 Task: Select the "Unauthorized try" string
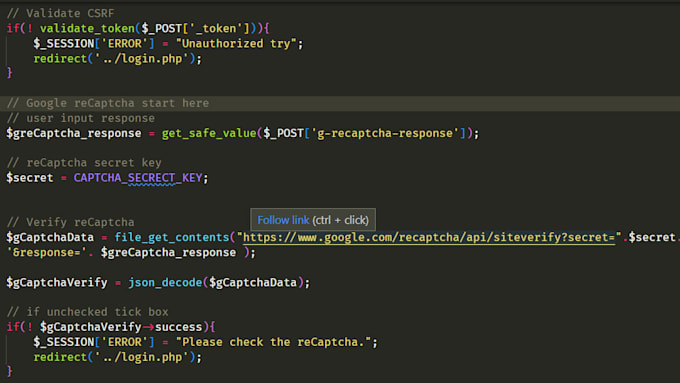coord(236,44)
